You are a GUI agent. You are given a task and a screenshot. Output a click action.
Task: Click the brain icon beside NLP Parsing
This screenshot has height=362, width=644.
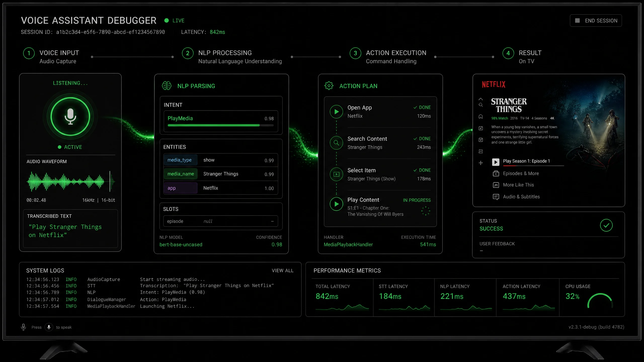[167, 86]
